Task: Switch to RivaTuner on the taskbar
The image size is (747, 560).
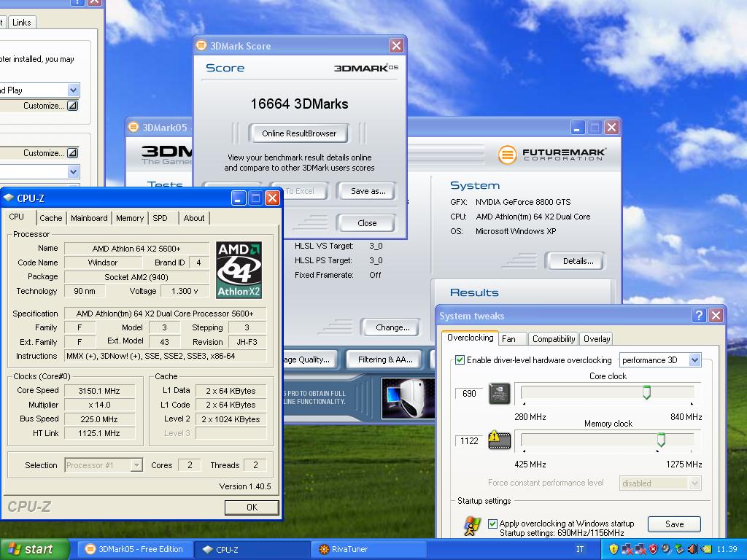Action: pyautogui.click(x=368, y=550)
